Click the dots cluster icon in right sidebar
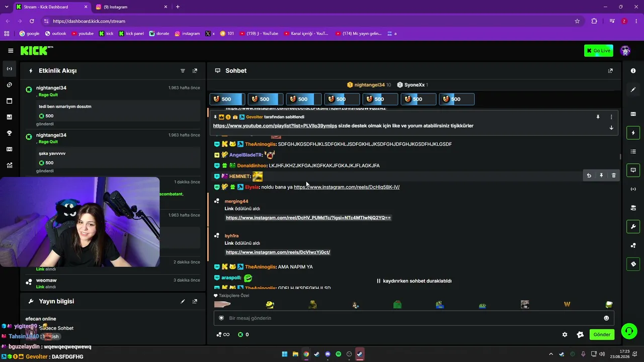Image resolution: width=644 pixels, height=362 pixels. [x=633, y=245]
